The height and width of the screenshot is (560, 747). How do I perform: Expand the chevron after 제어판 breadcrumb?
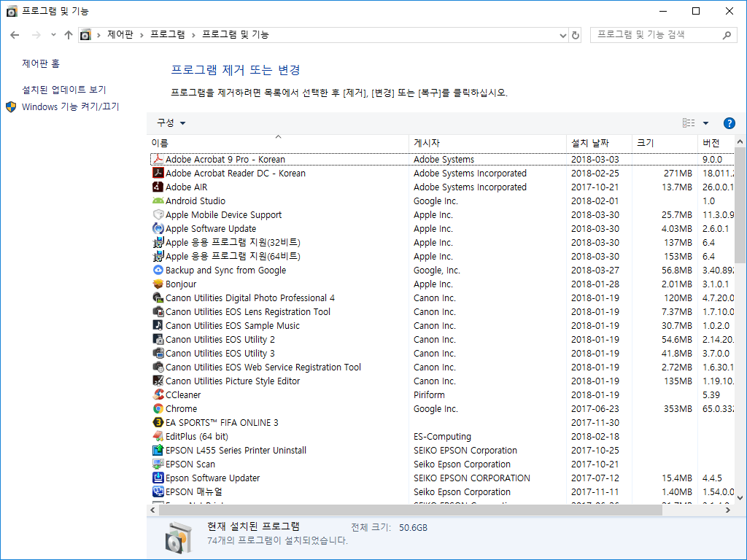(x=142, y=35)
